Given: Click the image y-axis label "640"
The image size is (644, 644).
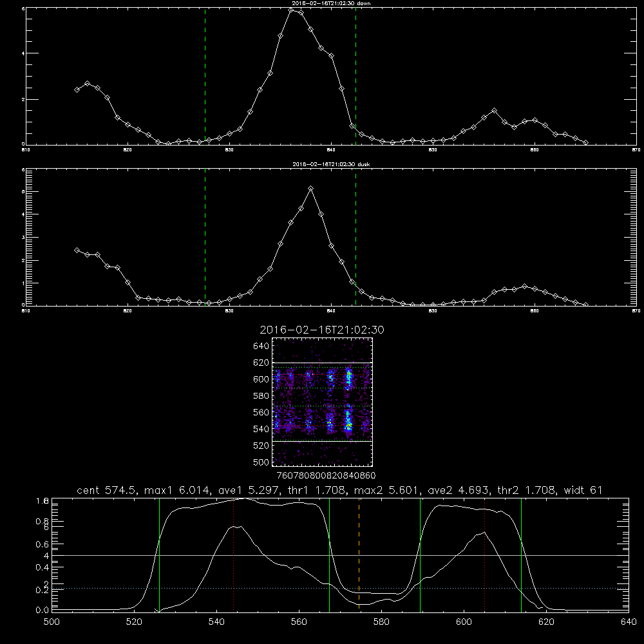Looking at the screenshot, I should click(261, 346).
